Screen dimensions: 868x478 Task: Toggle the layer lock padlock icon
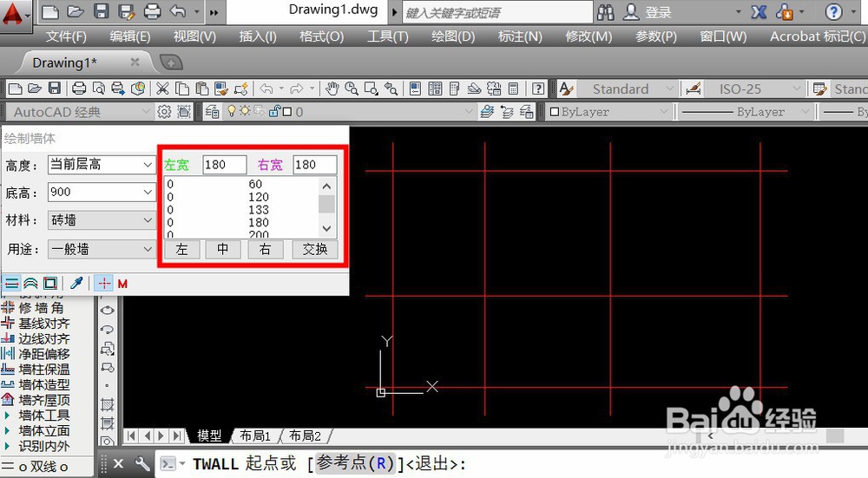click(x=273, y=111)
